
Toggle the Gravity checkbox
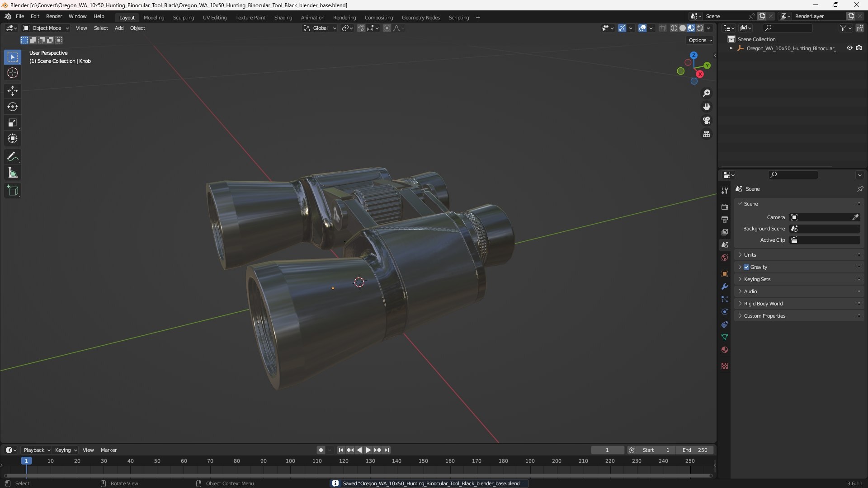pyautogui.click(x=746, y=267)
